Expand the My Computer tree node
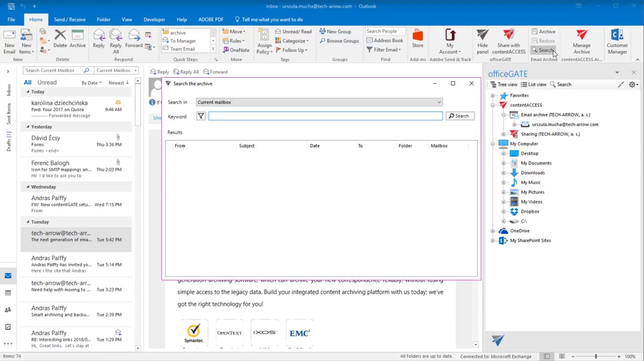 [x=492, y=143]
